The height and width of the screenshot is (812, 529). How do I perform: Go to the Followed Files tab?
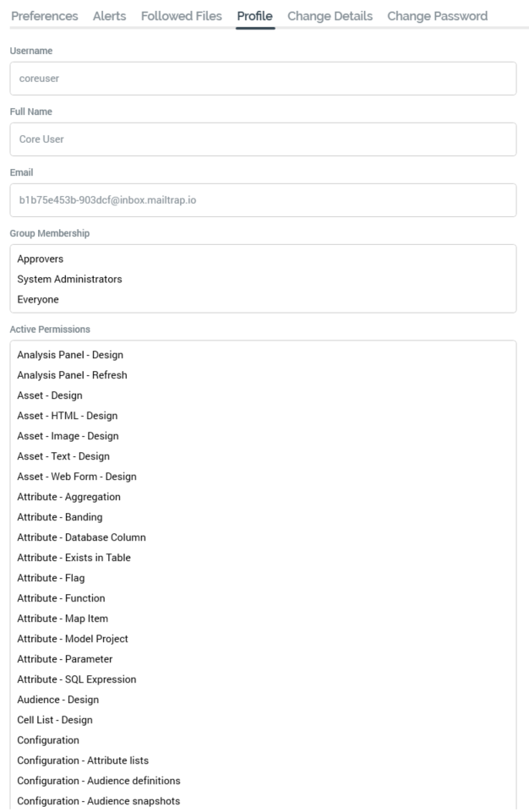(x=182, y=16)
